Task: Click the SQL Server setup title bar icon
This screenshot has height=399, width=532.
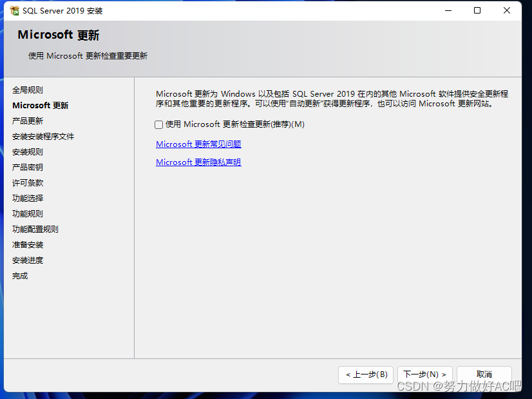Action: (x=15, y=10)
